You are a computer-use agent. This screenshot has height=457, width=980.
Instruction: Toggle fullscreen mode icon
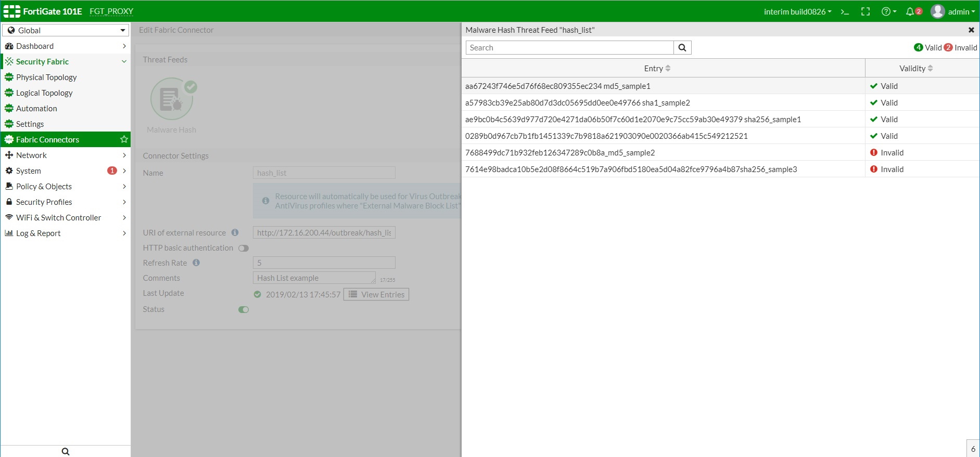click(866, 11)
